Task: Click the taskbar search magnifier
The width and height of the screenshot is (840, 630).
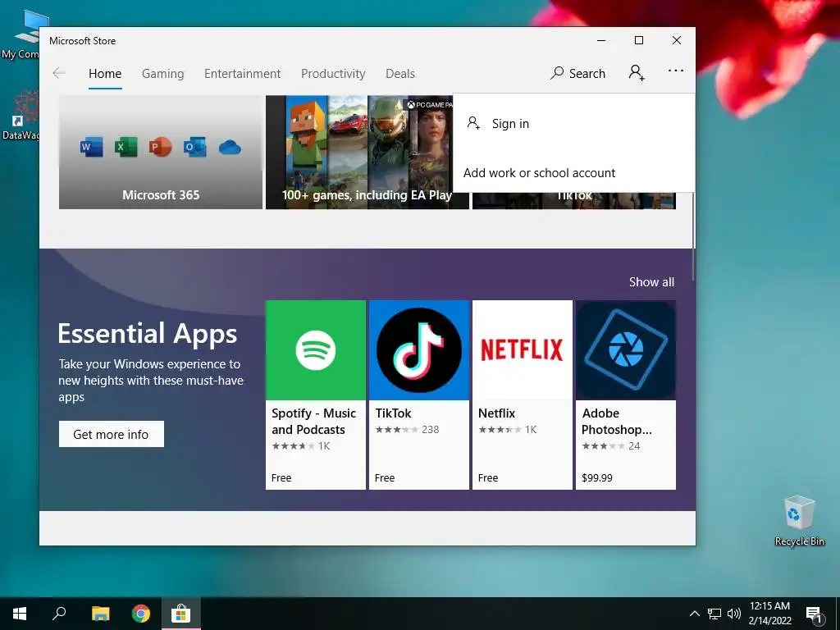Action: (x=59, y=614)
